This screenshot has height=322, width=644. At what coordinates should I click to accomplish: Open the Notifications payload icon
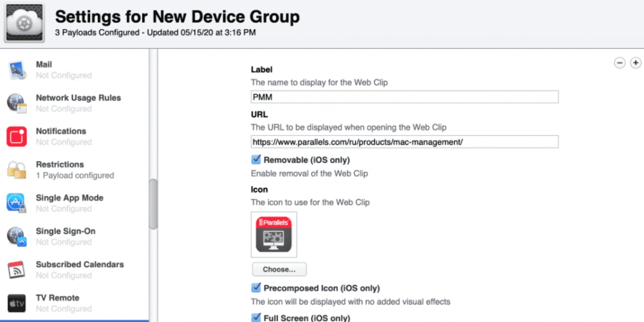pyautogui.click(x=17, y=137)
